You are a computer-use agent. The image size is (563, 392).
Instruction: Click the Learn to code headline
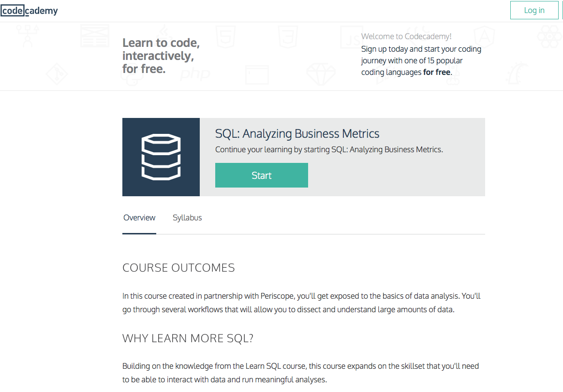pyautogui.click(x=161, y=56)
